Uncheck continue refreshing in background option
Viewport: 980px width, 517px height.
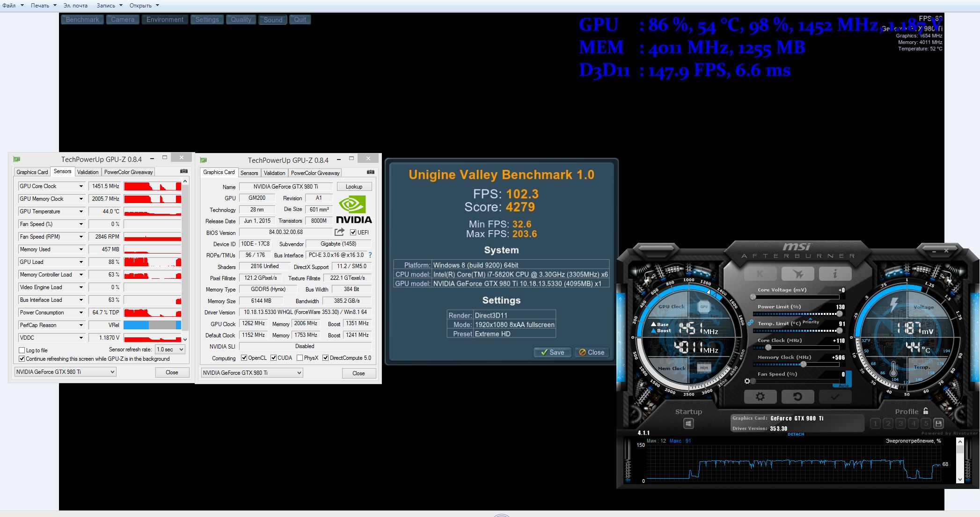click(x=22, y=359)
